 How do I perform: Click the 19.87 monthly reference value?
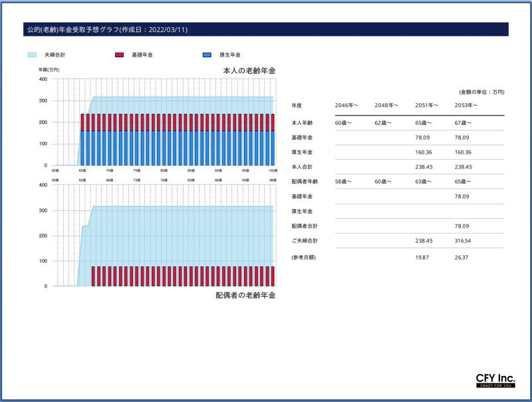coord(422,256)
